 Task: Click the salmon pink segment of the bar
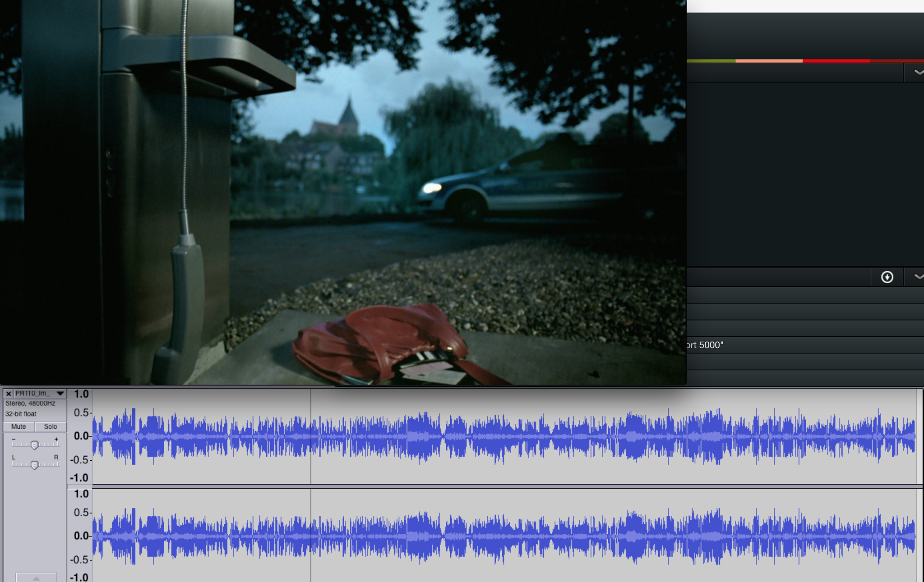click(769, 60)
